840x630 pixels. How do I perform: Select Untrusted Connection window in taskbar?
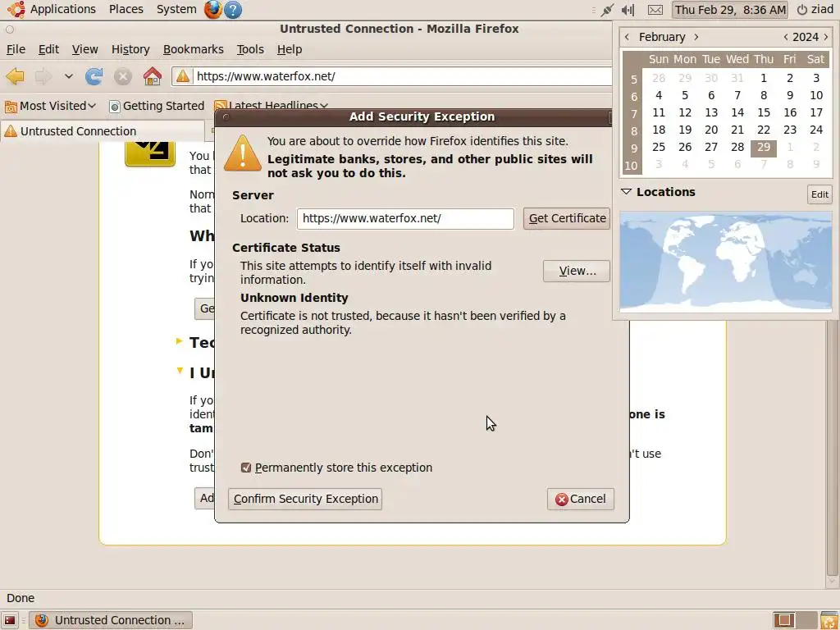click(111, 620)
